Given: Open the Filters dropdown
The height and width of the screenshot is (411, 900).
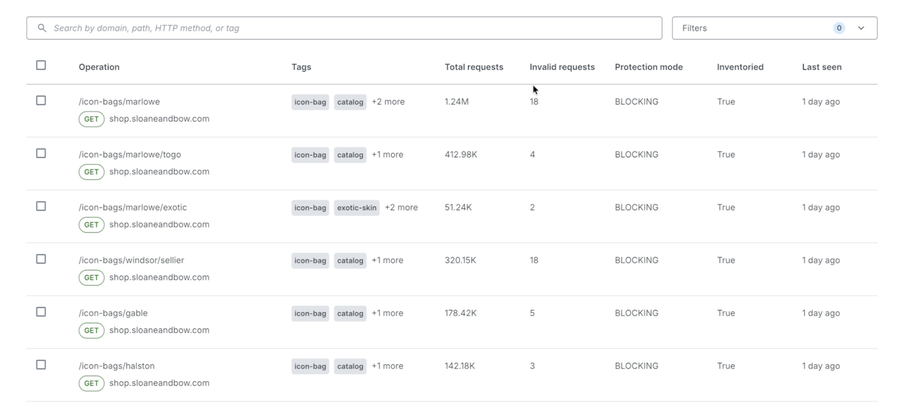Looking at the screenshot, I should click(774, 28).
